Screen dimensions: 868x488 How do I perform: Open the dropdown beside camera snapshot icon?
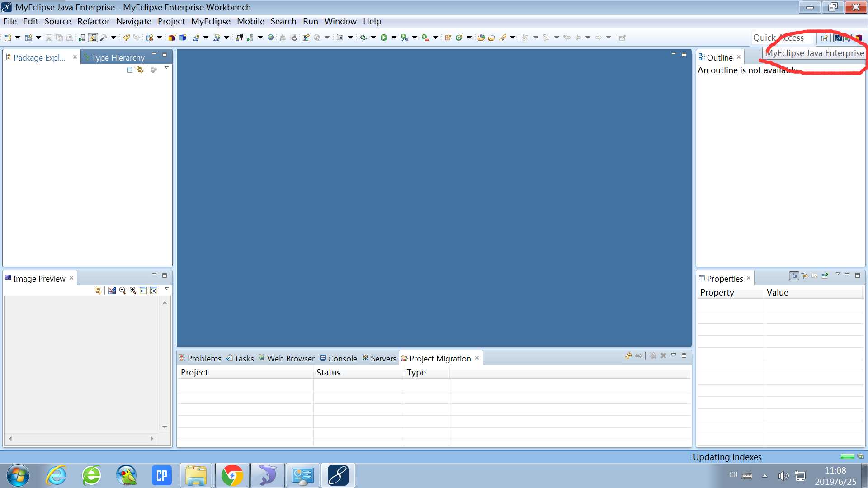[x=350, y=38]
